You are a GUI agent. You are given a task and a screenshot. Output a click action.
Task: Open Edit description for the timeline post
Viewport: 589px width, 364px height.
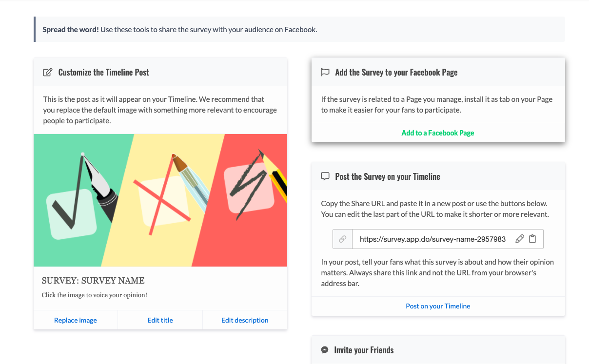[x=245, y=320]
